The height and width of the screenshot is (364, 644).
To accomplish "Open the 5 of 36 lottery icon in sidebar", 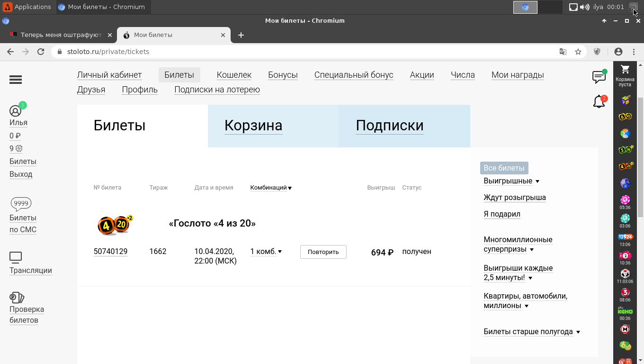I will point(625,150).
